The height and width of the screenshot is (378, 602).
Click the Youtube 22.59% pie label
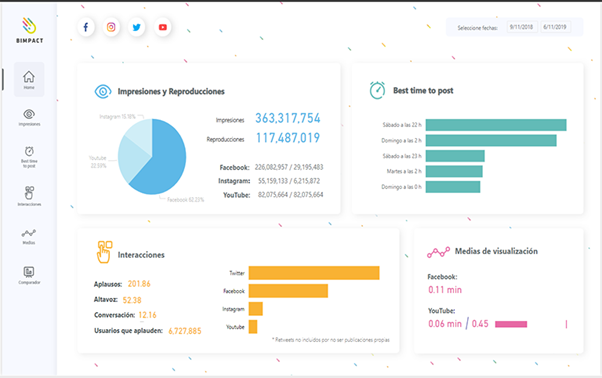(98, 162)
